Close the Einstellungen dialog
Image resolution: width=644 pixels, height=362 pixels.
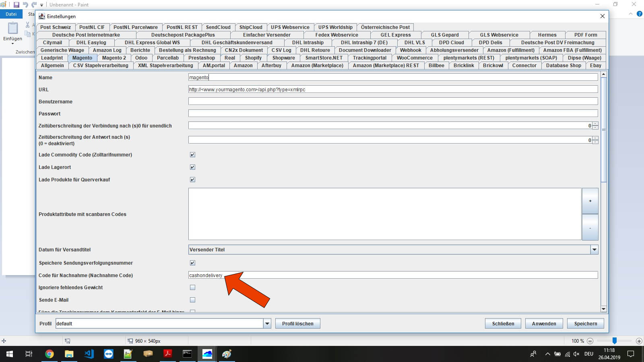tap(603, 16)
